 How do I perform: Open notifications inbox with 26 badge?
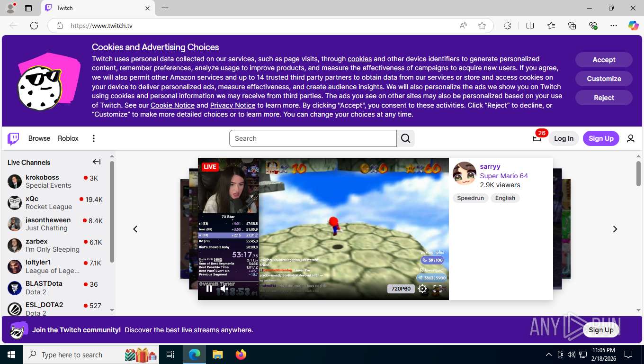(x=537, y=138)
